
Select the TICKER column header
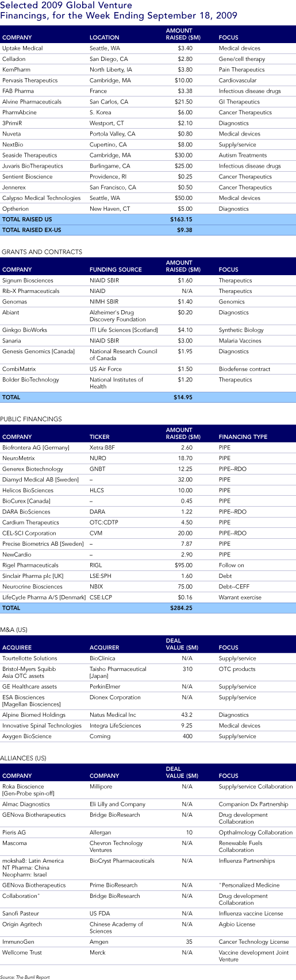pyautogui.click(x=99, y=437)
